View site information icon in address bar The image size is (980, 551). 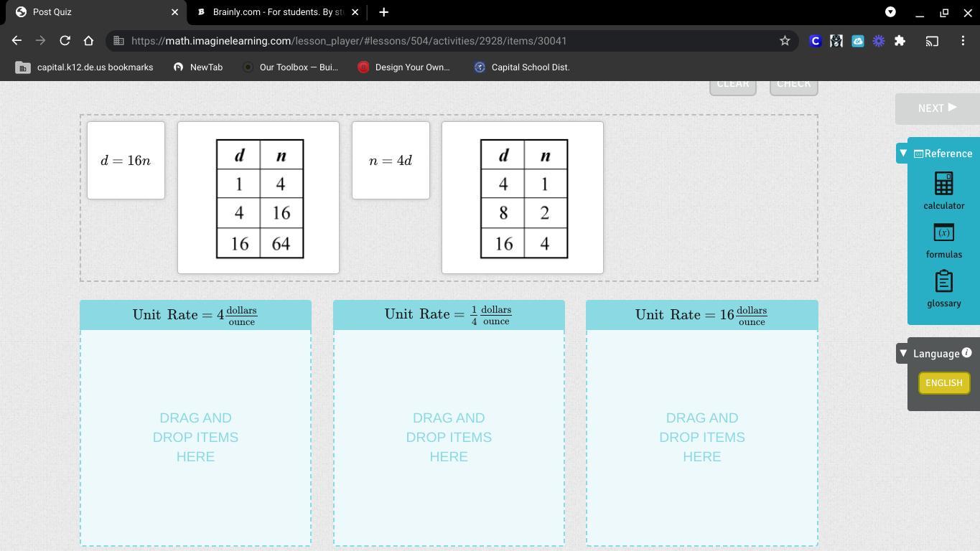(x=118, y=41)
